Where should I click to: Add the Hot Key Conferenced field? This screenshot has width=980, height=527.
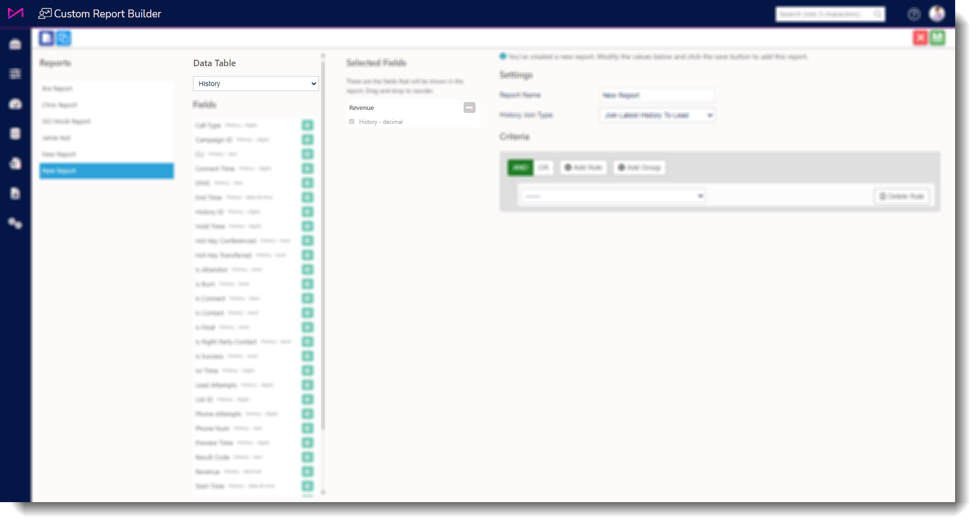coord(308,241)
